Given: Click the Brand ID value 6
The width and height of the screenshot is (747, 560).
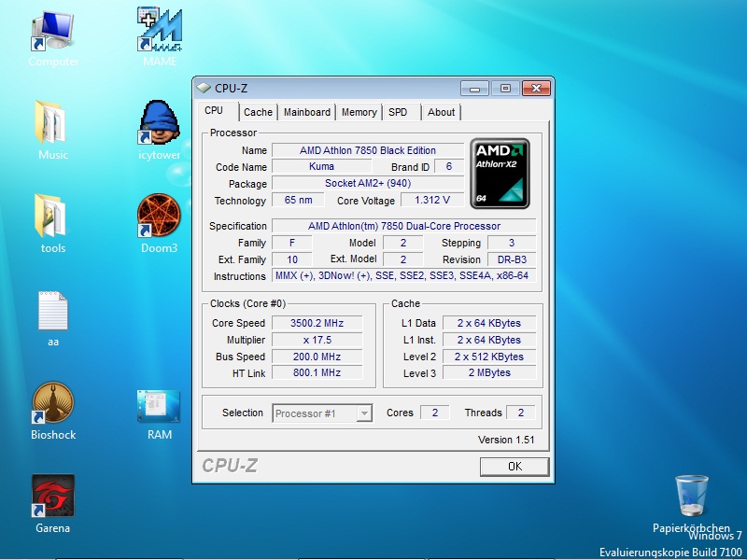Looking at the screenshot, I should [449, 167].
